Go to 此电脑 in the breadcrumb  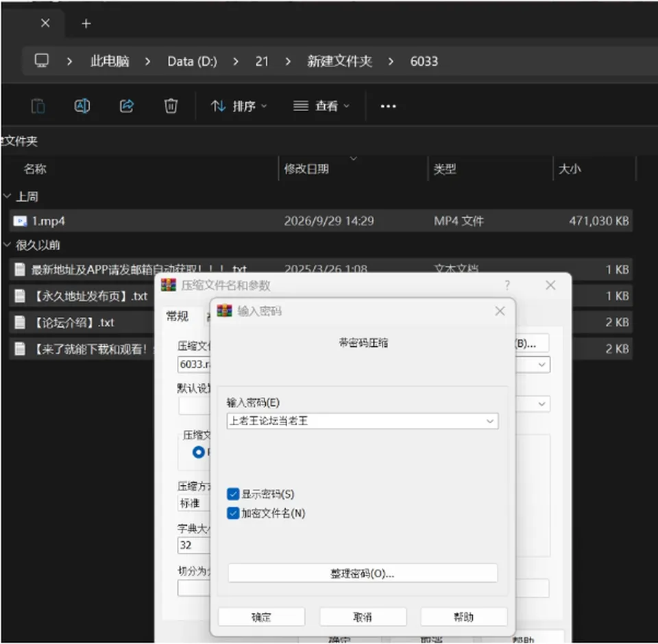click(x=110, y=61)
